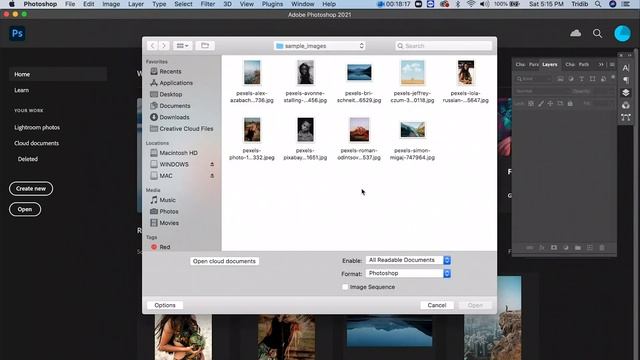Viewport: 640px width, 360px height.
Task: Click the Photoshop Ps home logo
Action: (x=17, y=33)
